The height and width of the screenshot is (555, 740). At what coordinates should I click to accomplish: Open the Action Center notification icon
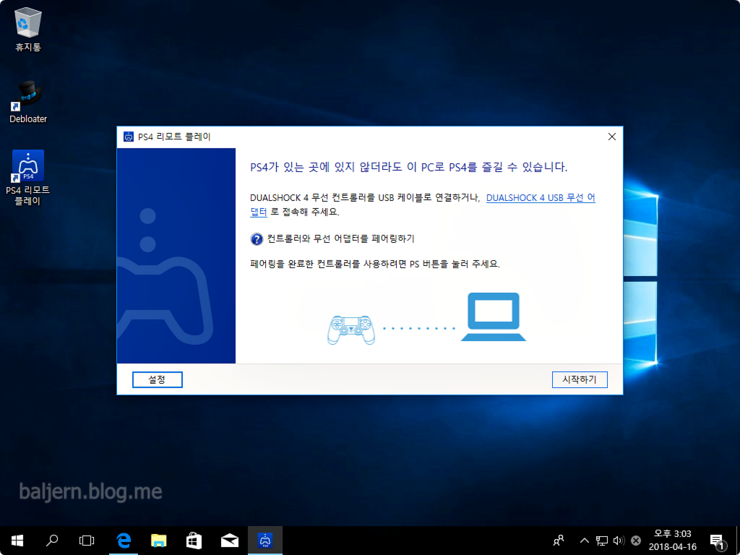[x=716, y=541]
